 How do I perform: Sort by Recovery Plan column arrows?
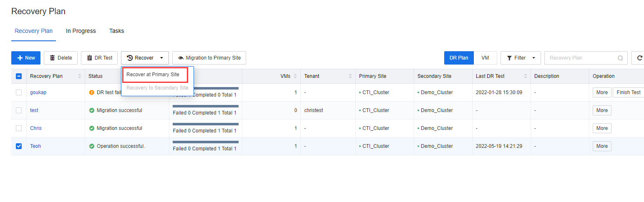[80, 76]
